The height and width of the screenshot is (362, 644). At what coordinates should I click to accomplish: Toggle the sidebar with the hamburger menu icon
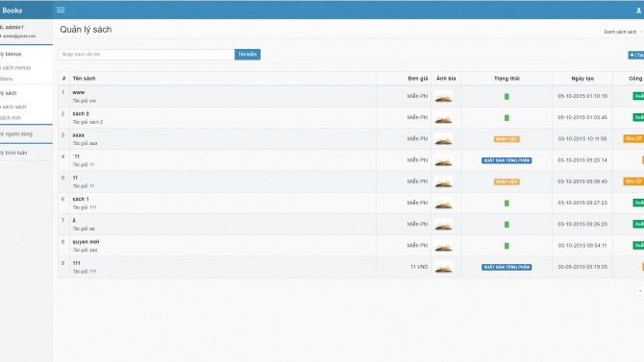(x=61, y=10)
